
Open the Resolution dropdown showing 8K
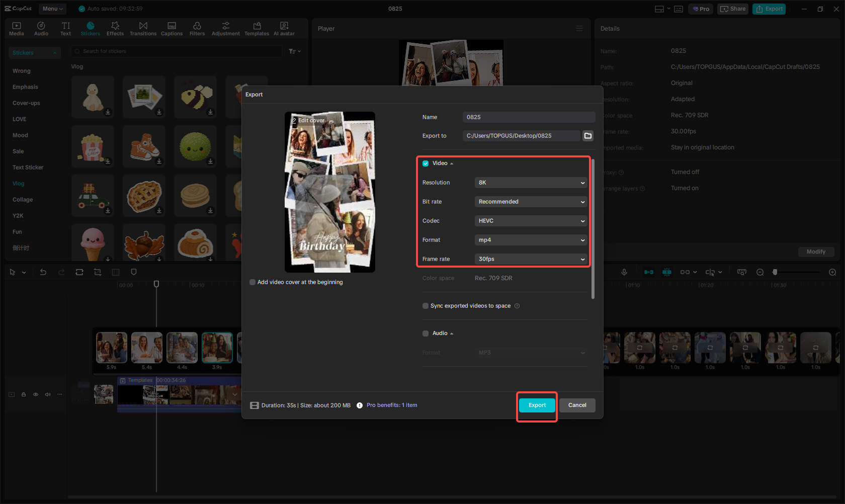point(531,183)
